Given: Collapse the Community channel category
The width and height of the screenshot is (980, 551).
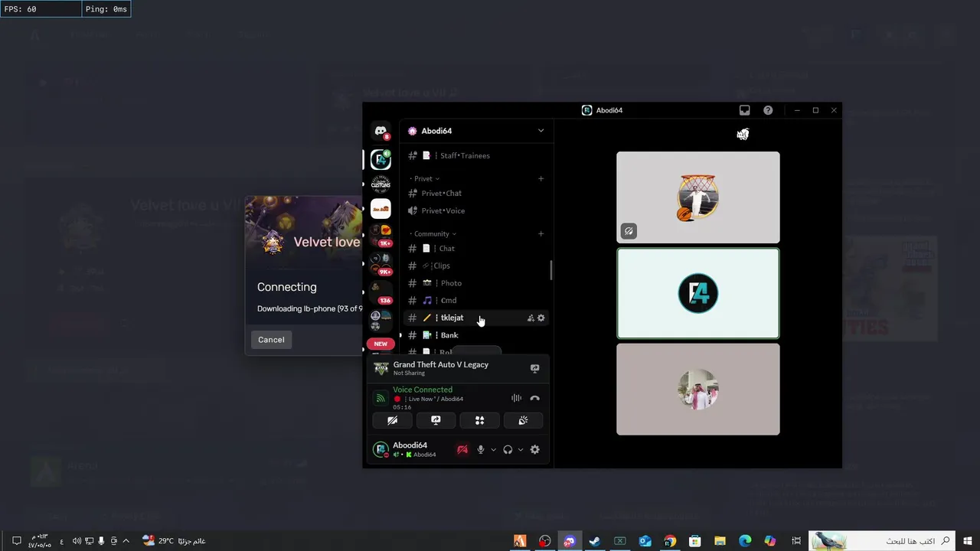Looking at the screenshot, I should pos(433,233).
